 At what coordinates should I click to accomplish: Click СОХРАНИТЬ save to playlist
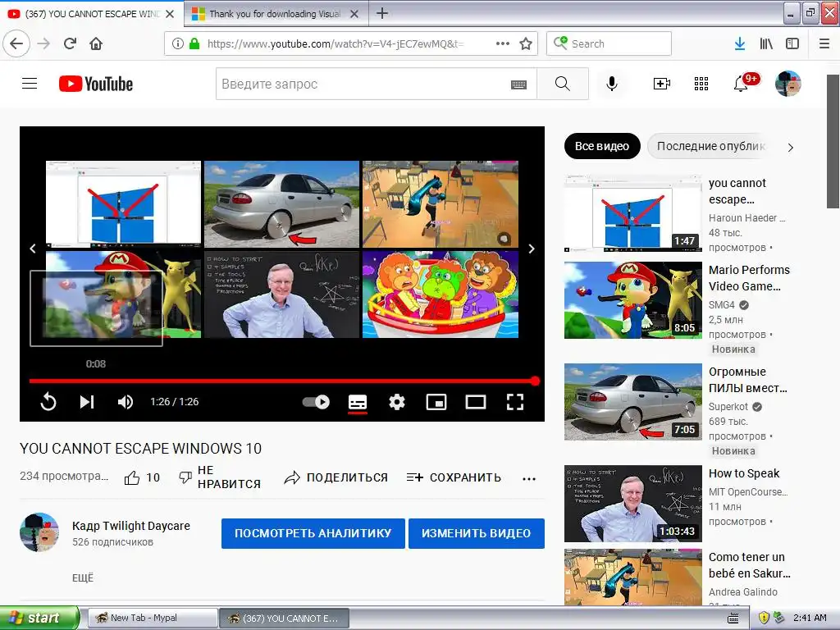[454, 477]
